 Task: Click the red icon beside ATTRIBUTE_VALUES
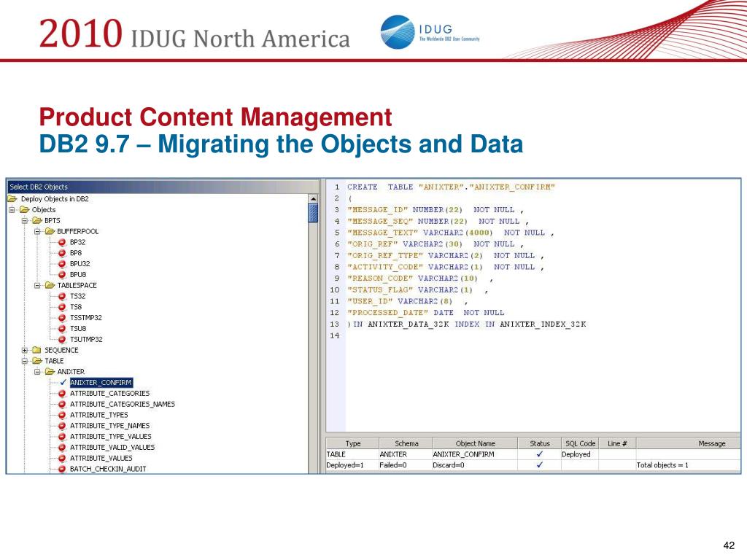[62, 459]
